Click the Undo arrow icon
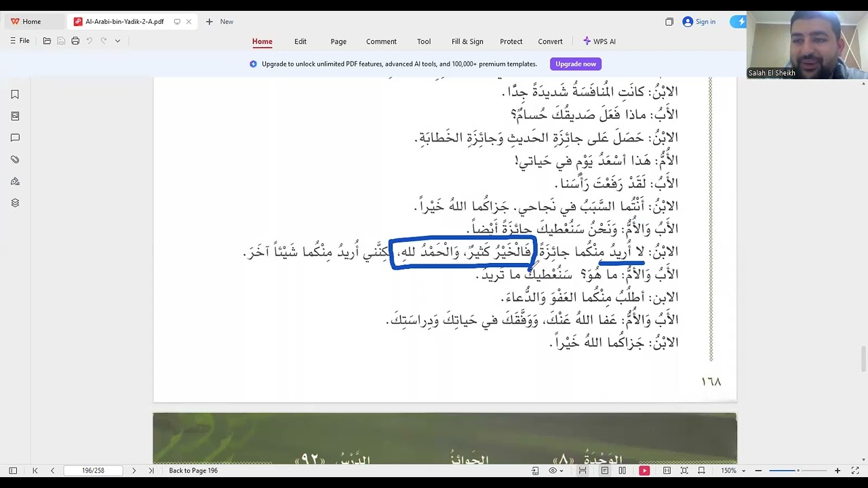 pyautogui.click(x=90, y=41)
